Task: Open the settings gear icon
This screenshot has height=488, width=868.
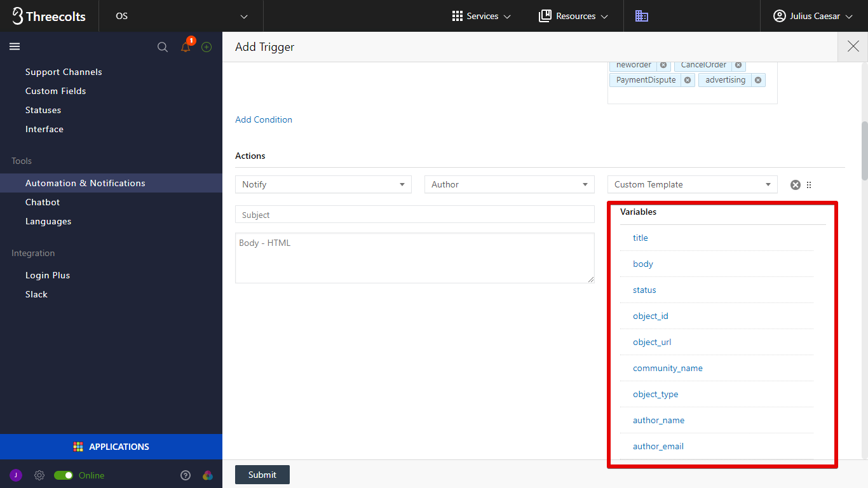Action: tap(39, 475)
